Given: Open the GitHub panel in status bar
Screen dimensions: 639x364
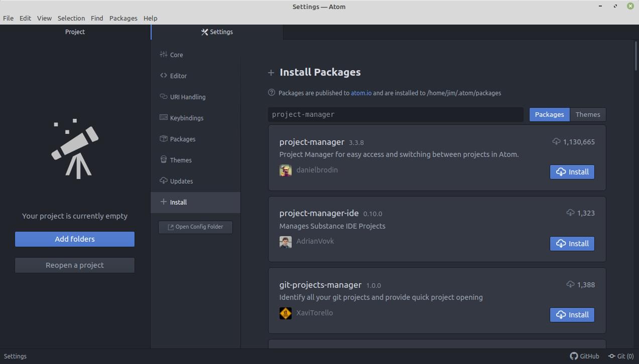Looking at the screenshot, I should point(584,356).
